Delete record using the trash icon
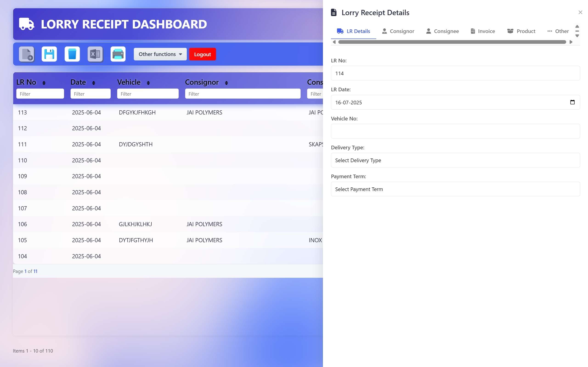The image size is (588, 367). coord(72,54)
